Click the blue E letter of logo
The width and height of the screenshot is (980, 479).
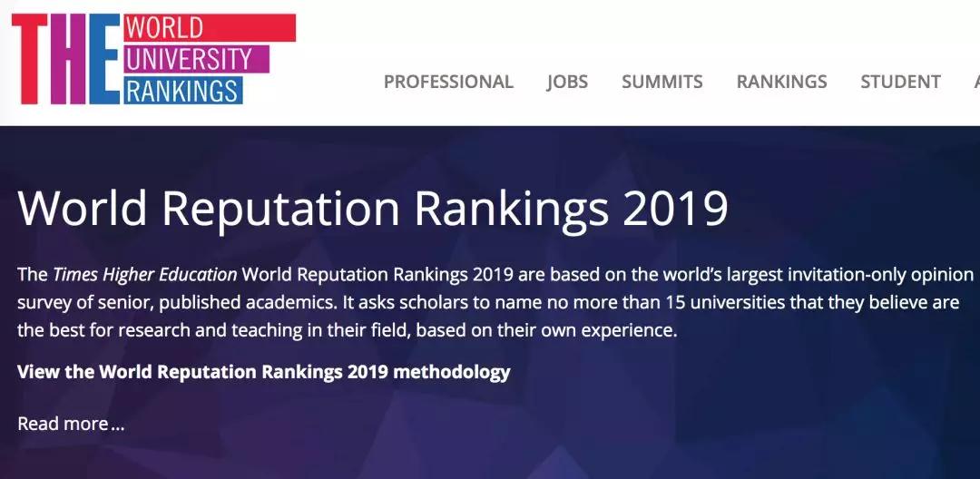point(104,59)
